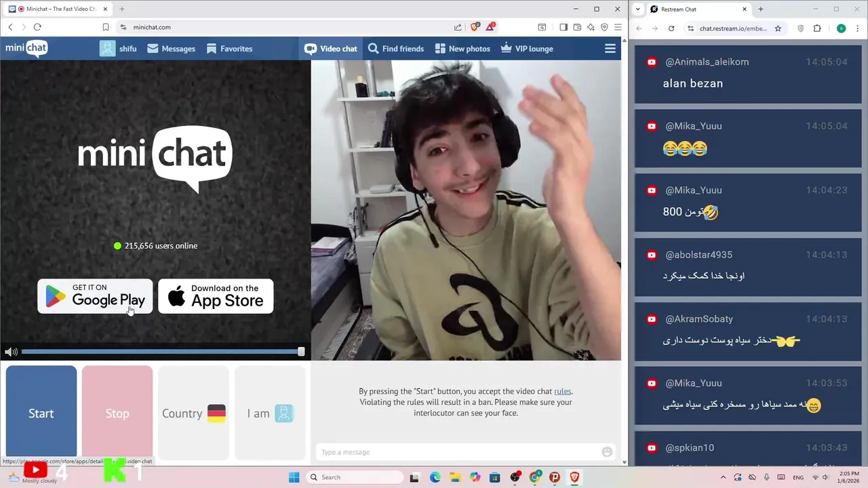The height and width of the screenshot is (488, 868).
Task: Click YouTube icon next to @spkian10
Action: (652, 448)
